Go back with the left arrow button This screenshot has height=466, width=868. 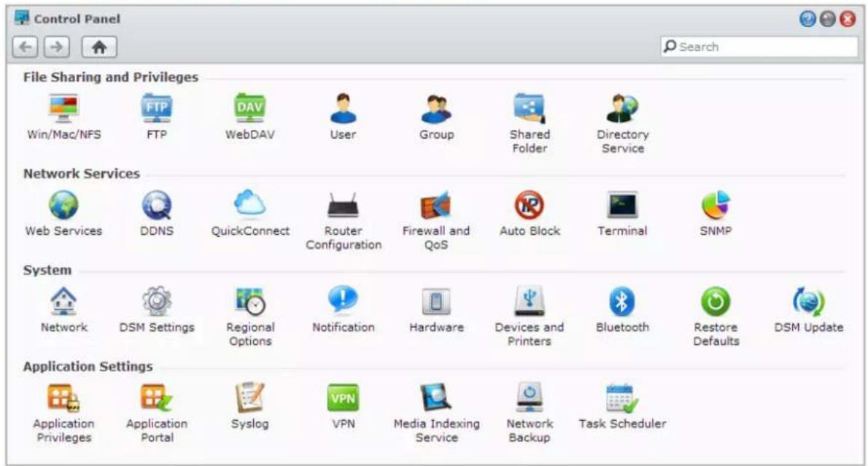pos(26,47)
